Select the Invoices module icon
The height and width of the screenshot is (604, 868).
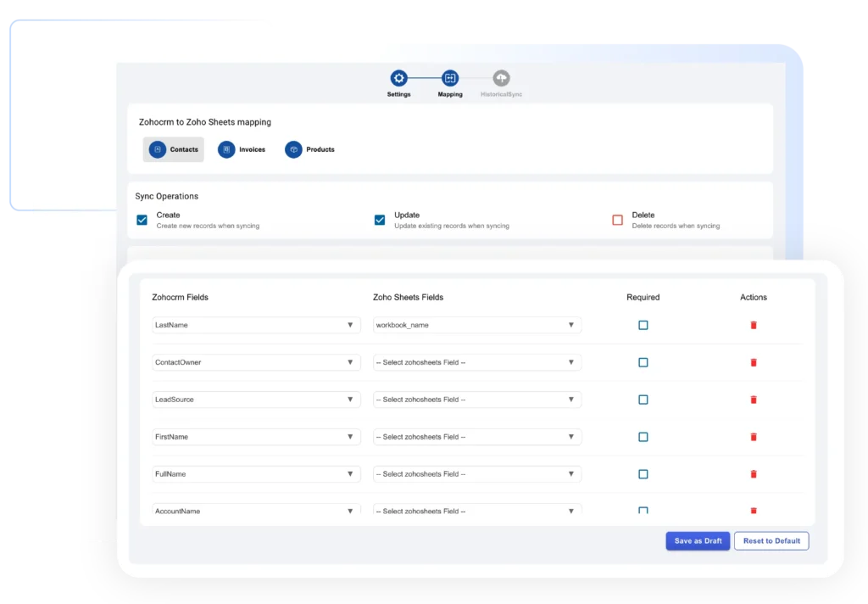coord(226,149)
